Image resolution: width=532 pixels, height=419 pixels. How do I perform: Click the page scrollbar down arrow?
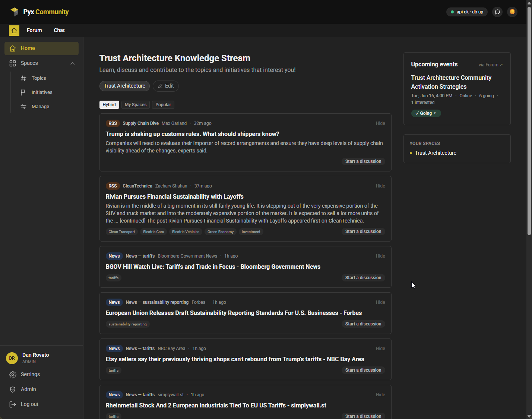[529, 416]
